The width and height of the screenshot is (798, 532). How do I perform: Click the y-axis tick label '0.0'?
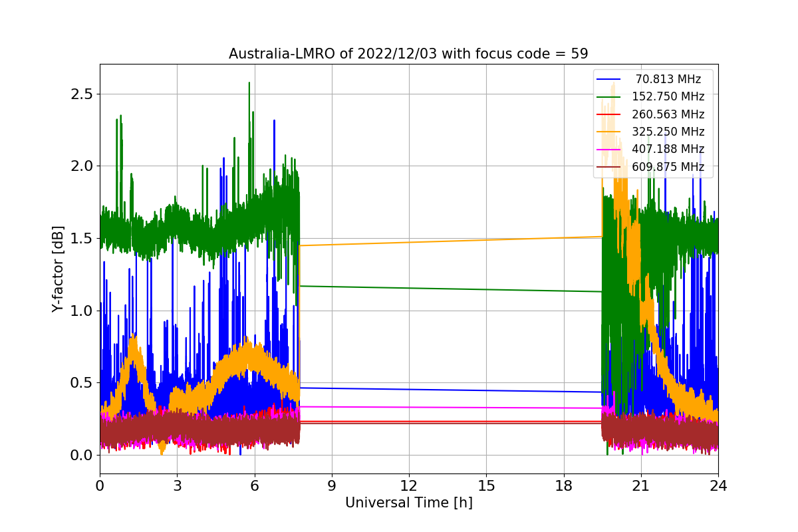coord(81,455)
